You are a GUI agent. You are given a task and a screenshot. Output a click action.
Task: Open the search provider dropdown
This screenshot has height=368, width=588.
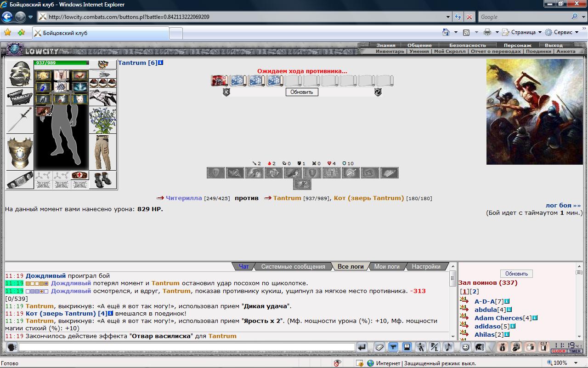click(582, 17)
